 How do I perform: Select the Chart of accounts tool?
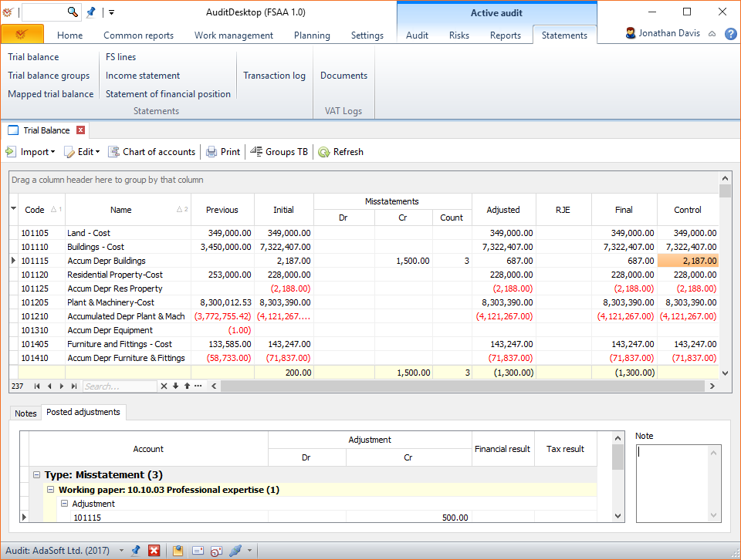(151, 151)
